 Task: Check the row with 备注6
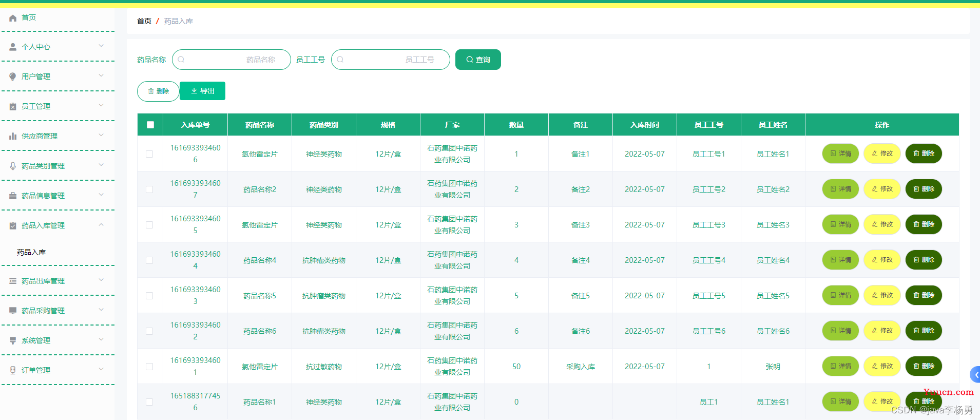coord(149,331)
